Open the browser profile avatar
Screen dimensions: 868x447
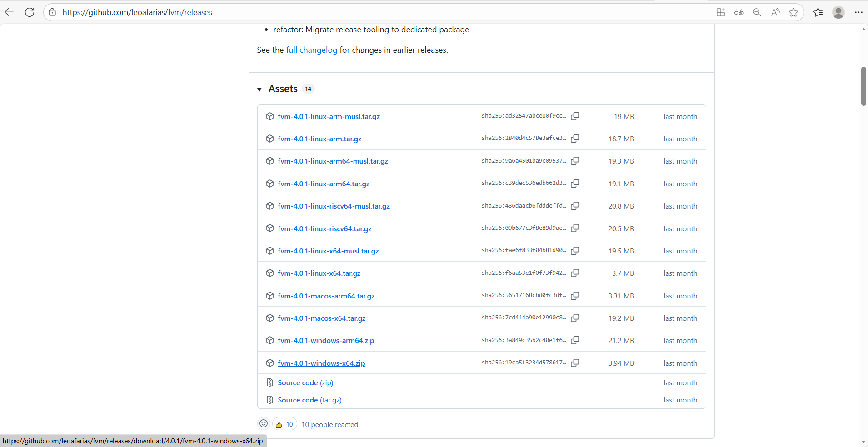[838, 12]
